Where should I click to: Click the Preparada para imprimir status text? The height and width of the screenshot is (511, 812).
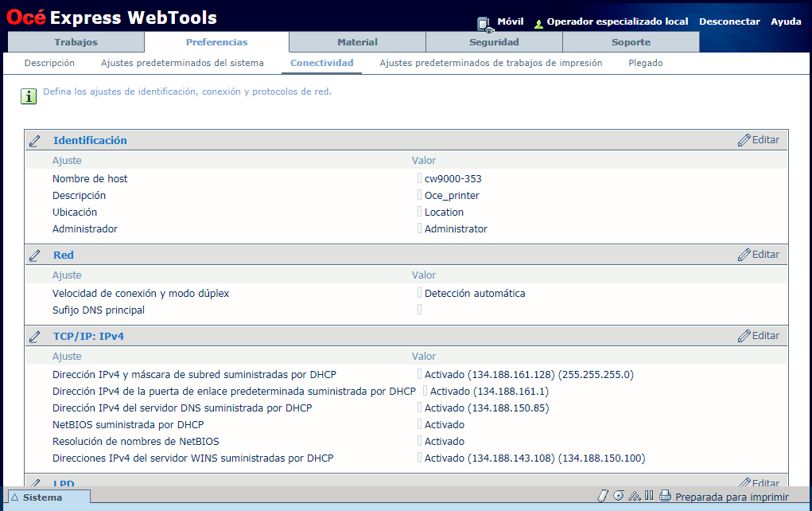coord(732,497)
